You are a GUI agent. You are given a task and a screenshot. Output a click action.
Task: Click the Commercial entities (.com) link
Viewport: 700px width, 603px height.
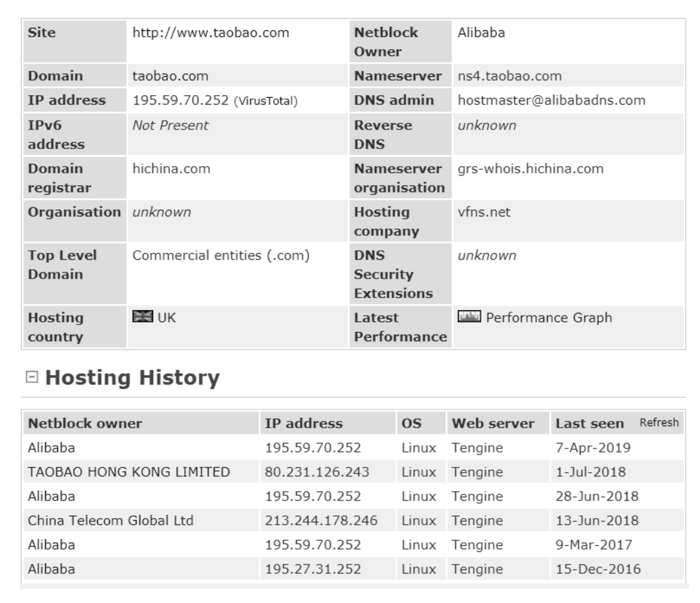[221, 256]
